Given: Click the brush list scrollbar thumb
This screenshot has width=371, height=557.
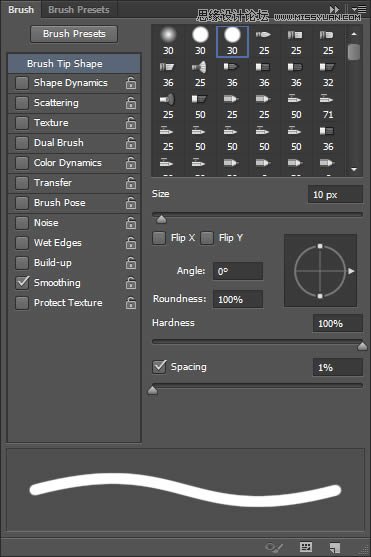Looking at the screenshot, I should point(354,52).
